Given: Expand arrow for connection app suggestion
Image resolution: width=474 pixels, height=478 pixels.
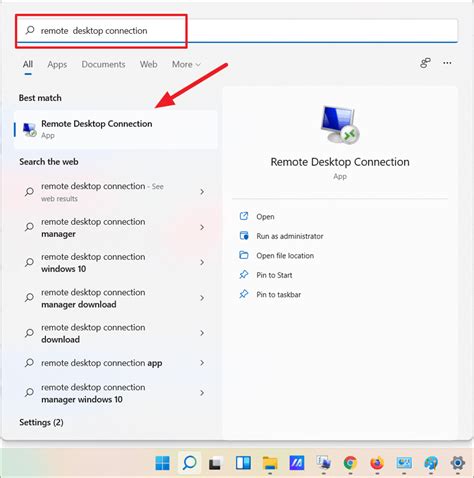Looking at the screenshot, I should pos(202,363).
